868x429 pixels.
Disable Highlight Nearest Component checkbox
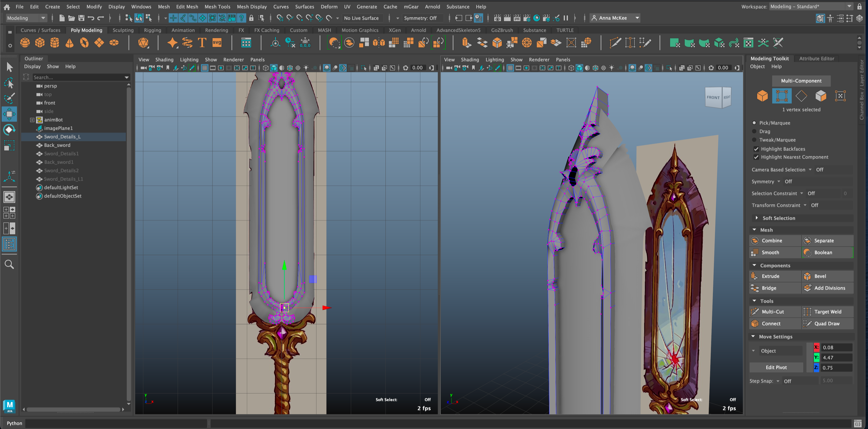click(756, 157)
